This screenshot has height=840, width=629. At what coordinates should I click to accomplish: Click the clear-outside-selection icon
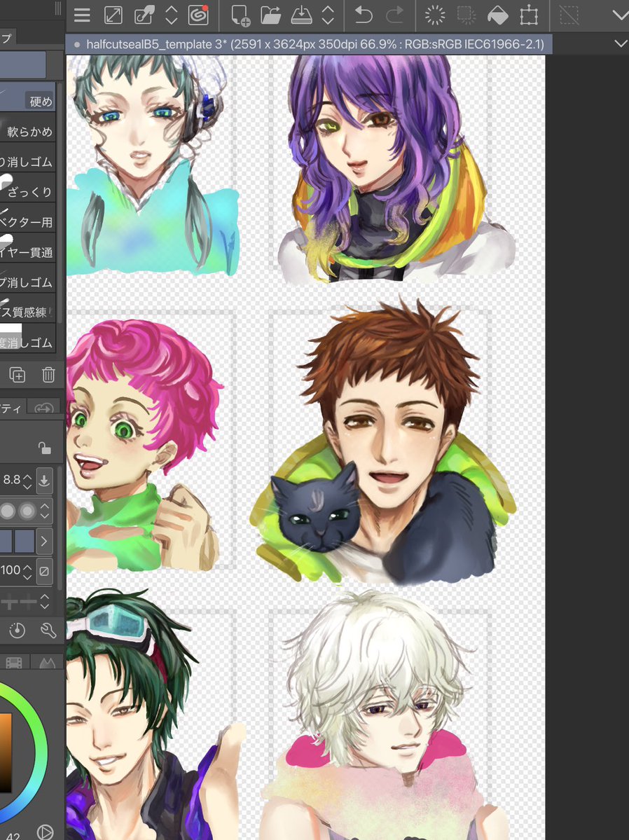466,15
